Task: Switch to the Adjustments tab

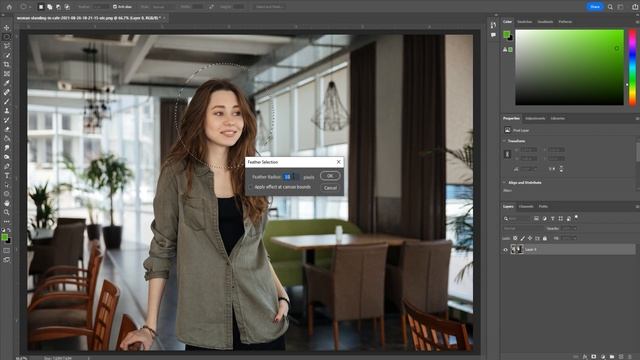Action: pos(535,118)
